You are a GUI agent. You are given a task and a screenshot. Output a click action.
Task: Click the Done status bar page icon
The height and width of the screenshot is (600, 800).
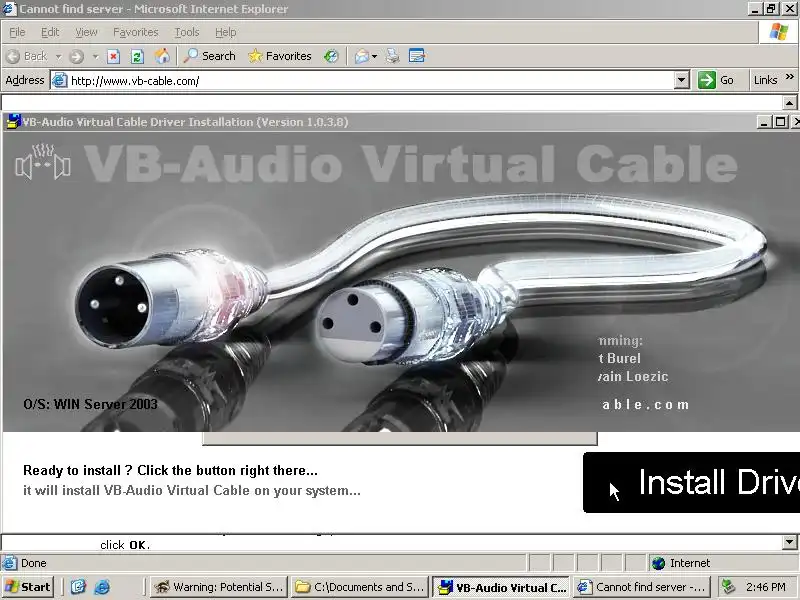(9, 563)
